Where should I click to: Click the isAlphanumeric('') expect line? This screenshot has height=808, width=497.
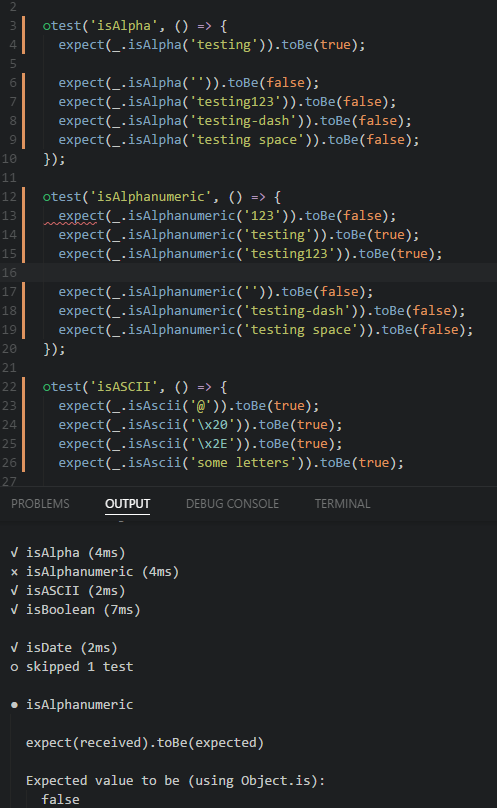point(216,292)
